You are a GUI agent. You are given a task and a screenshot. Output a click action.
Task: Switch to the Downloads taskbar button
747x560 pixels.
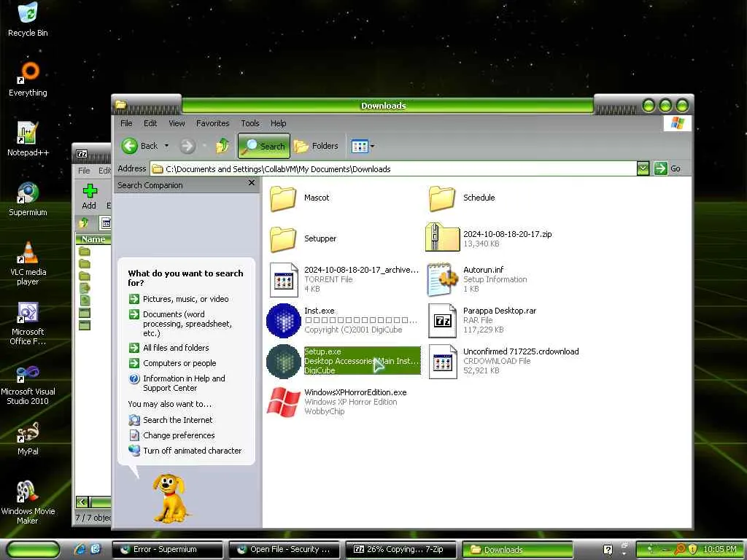(517, 550)
